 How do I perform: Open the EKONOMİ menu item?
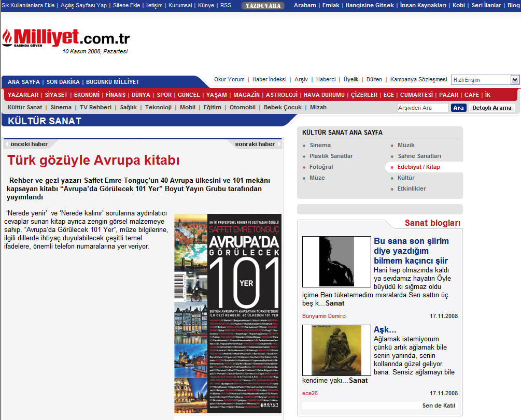[x=87, y=95]
